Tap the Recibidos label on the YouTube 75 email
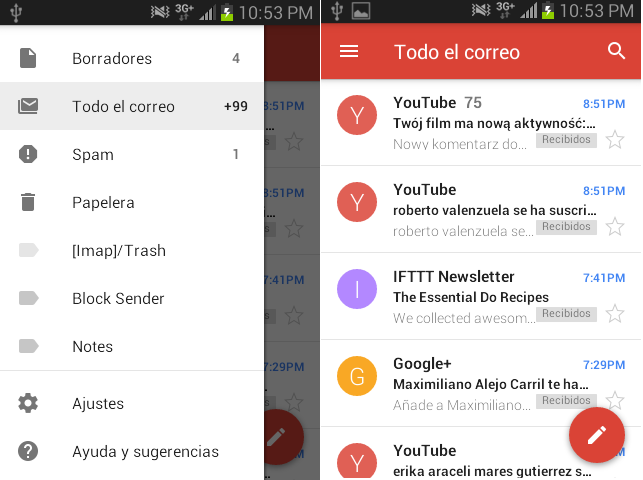 566,140
